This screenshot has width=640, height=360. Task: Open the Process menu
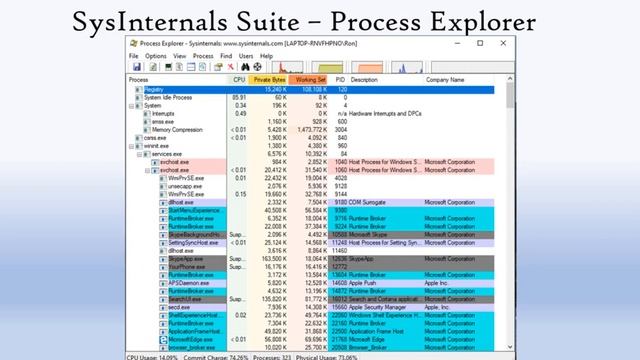pos(203,56)
